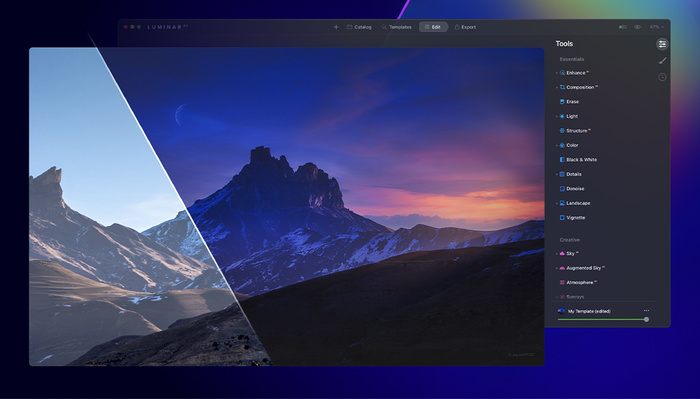Click the Export button
This screenshot has width=700, height=399.
coord(465,27)
